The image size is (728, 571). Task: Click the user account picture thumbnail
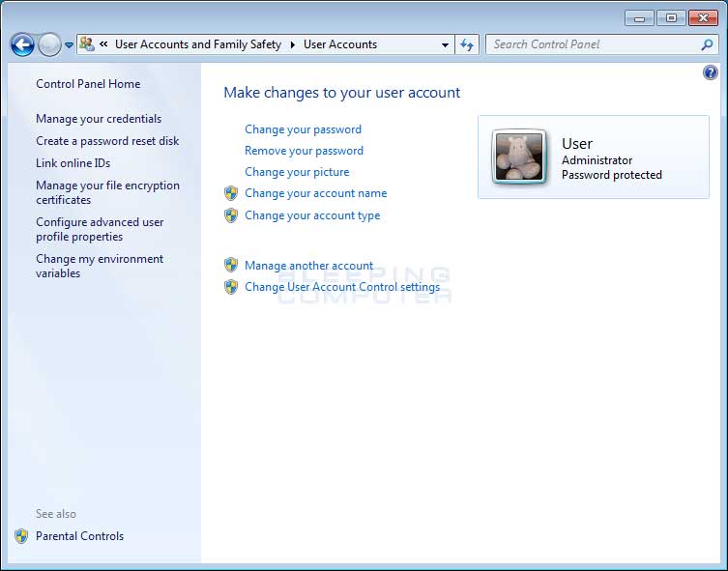tap(519, 157)
